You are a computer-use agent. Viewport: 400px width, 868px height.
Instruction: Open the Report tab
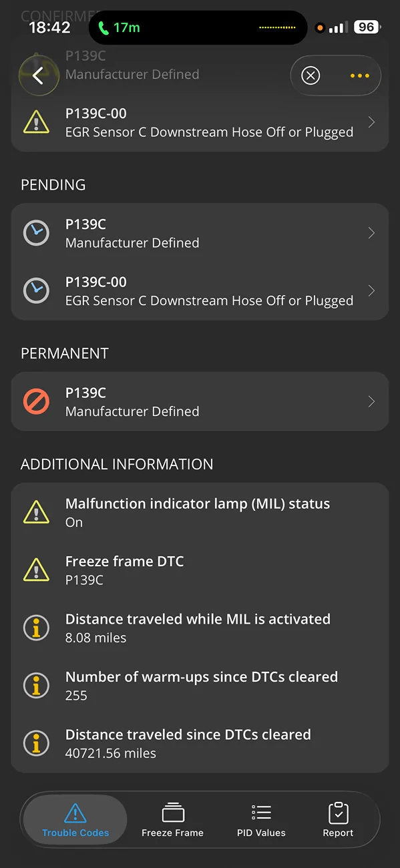click(x=339, y=819)
